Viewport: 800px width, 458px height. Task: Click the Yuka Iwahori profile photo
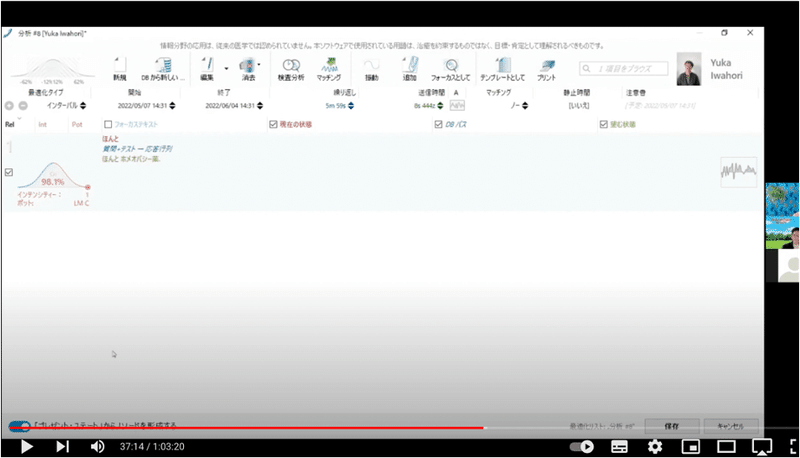coord(689,69)
